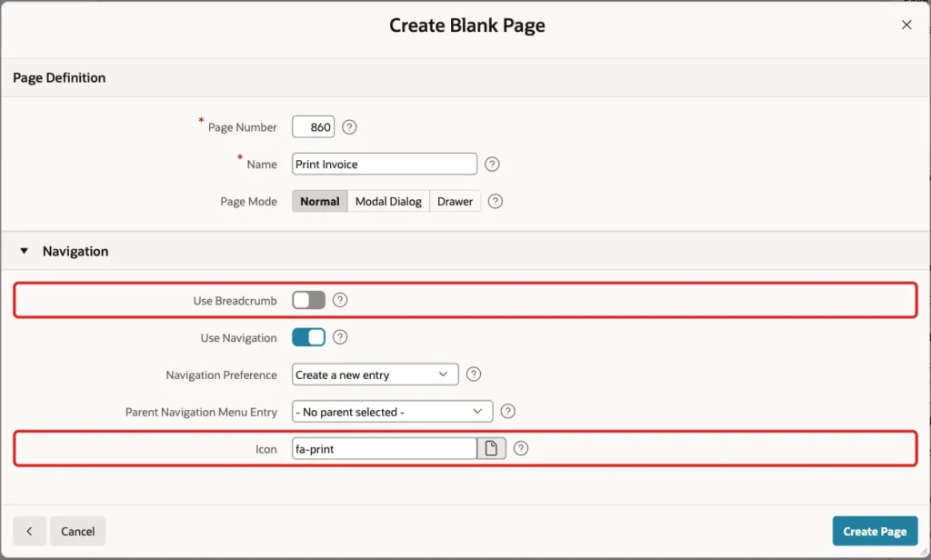Viewport: 931px width, 560px height.
Task: Click the Create Page button
Action: pos(875,531)
